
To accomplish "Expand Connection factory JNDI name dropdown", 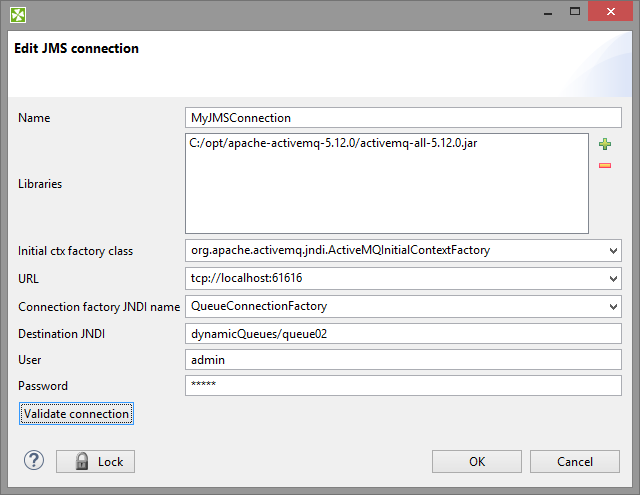I will click(612, 306).
